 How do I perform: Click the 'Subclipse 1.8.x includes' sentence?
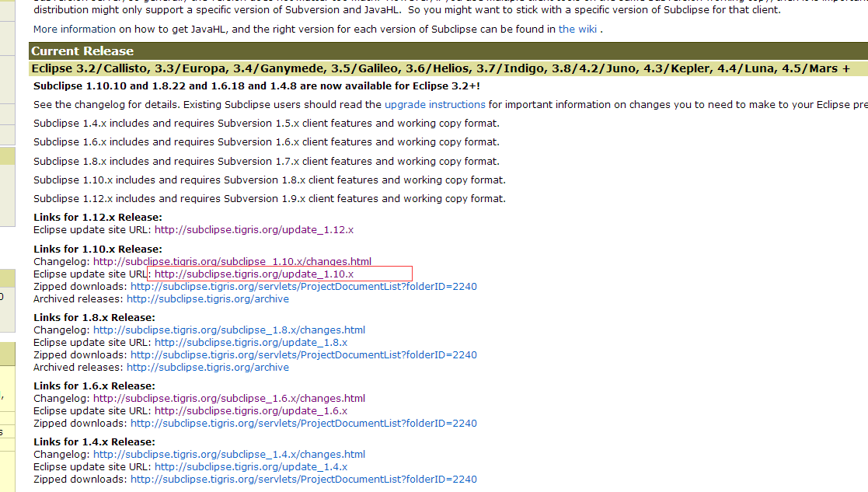[x=267, y=162]
